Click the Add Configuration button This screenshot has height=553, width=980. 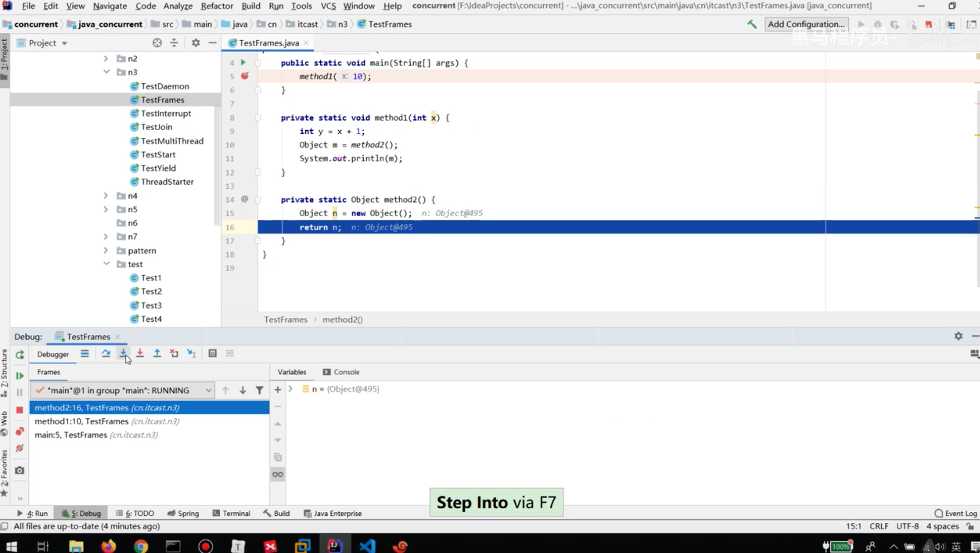806,24
